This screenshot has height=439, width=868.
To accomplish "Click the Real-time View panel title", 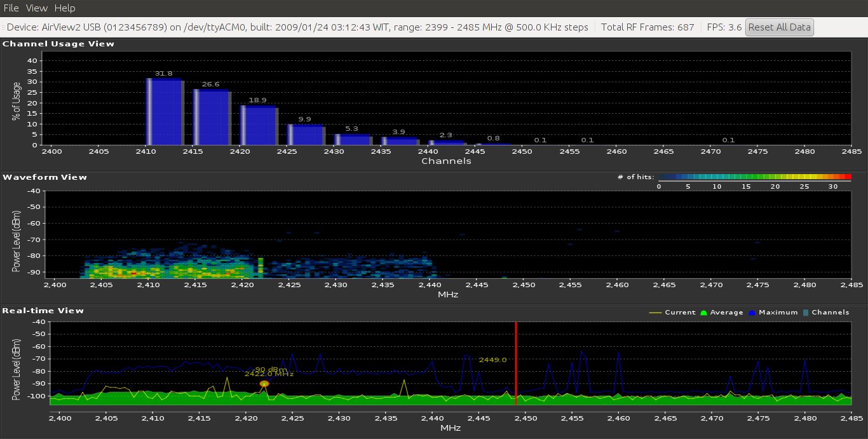I will pyautogui.click(x=43, y=311).
